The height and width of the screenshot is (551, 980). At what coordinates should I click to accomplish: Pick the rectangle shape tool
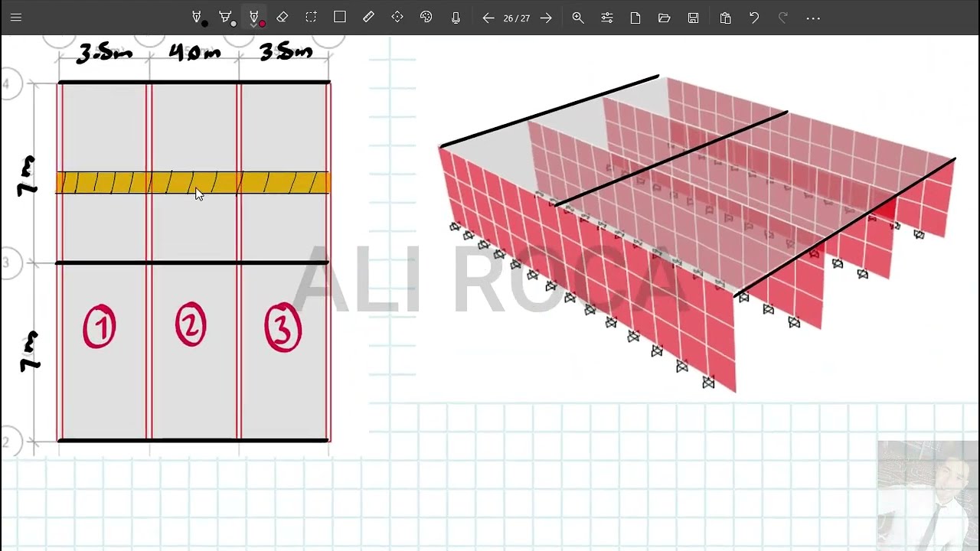[340, 18]
